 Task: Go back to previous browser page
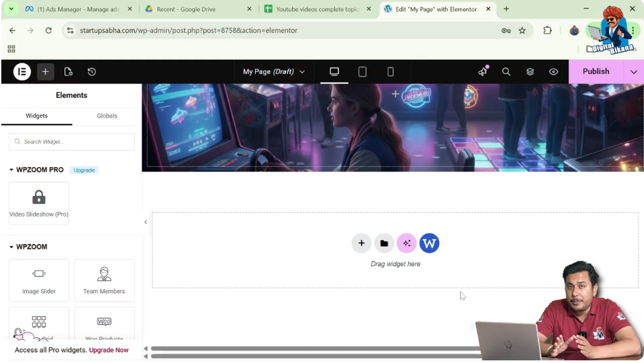(x=13, y=30)
